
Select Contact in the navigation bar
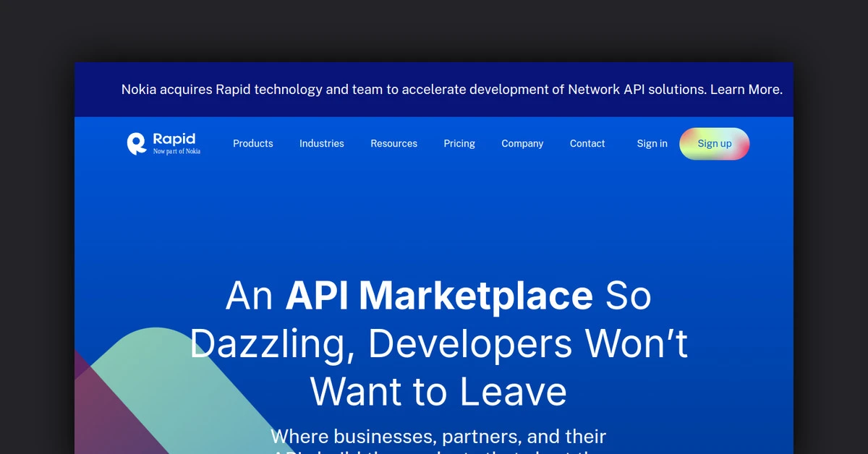click(x=587, y=144)
